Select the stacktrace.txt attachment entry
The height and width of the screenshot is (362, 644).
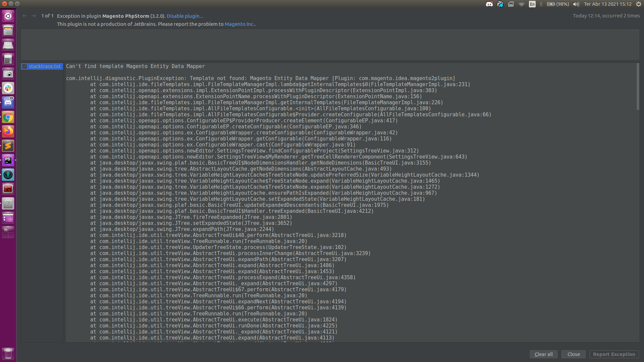click(x=45, y=66)
